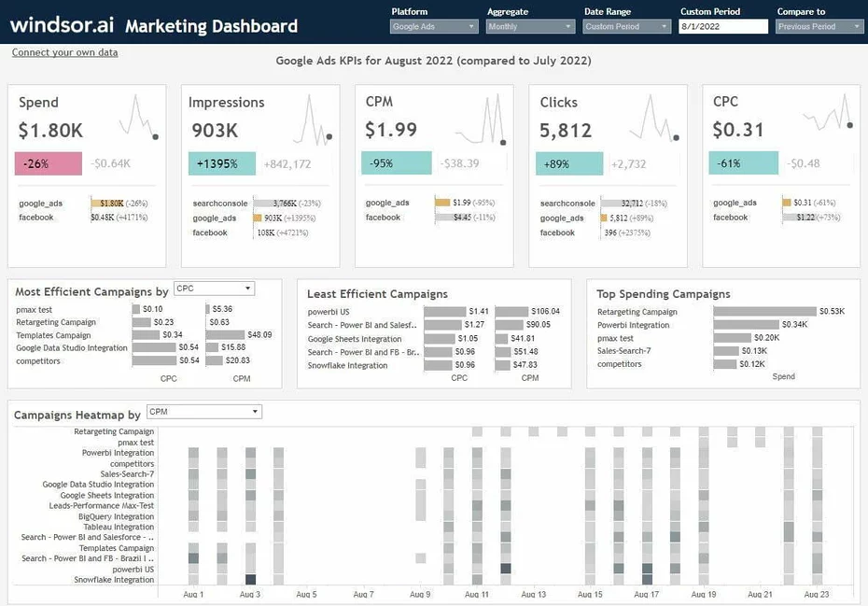
Task: Click the Spend sparkline chart
Action: pyautogui.click(x=139, y=118)
